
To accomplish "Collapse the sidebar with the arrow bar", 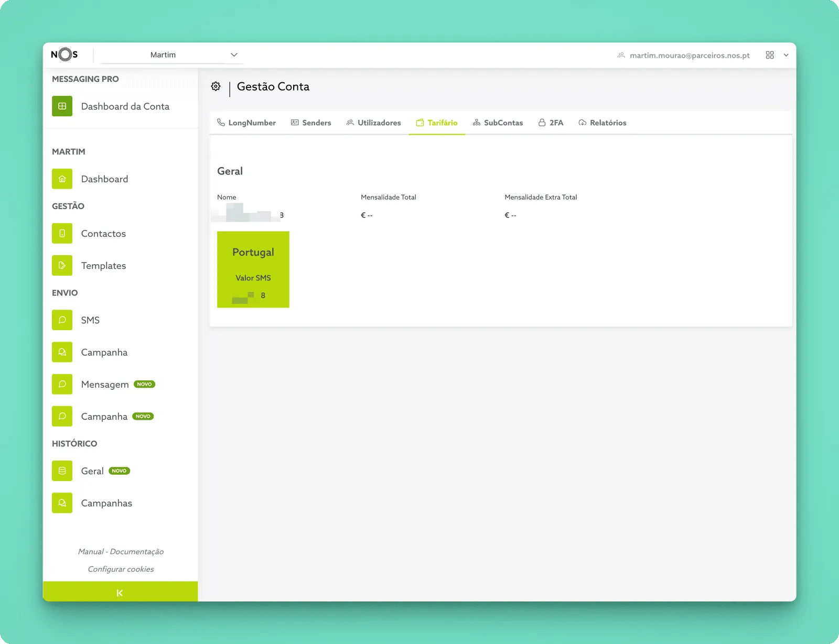I will [120, 592].
